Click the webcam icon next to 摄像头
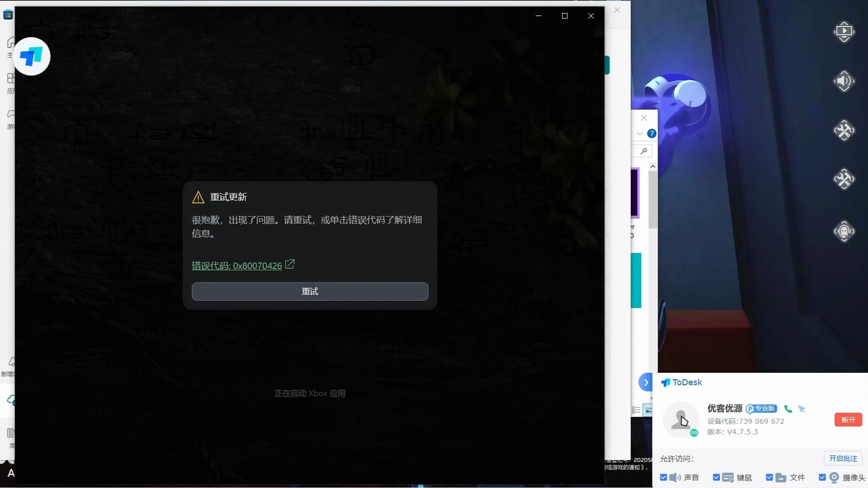This screenshot has height=488, width=868. pos(834,477)
